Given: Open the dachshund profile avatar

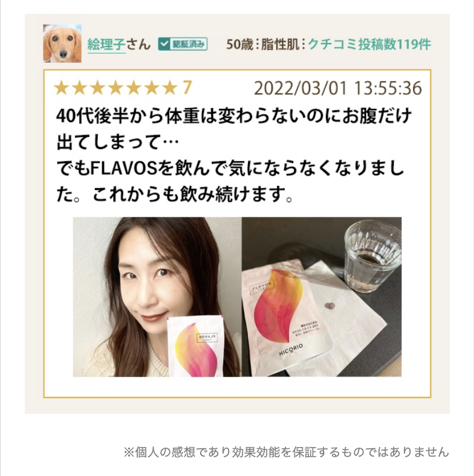Looking at the screenshot, I should [62, 43].
